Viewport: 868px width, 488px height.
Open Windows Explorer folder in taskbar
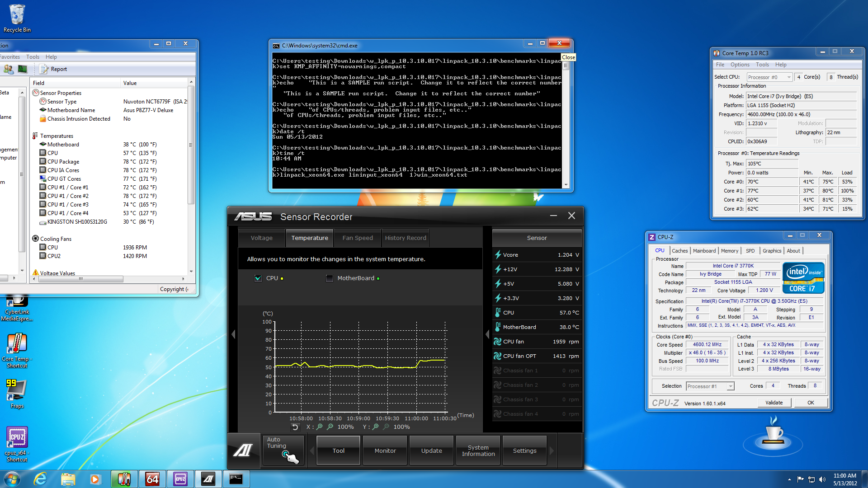click(68, 479)
